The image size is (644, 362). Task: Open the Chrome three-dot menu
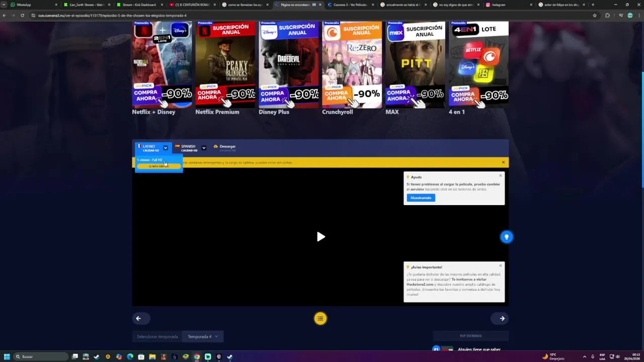tap(639, 16)
